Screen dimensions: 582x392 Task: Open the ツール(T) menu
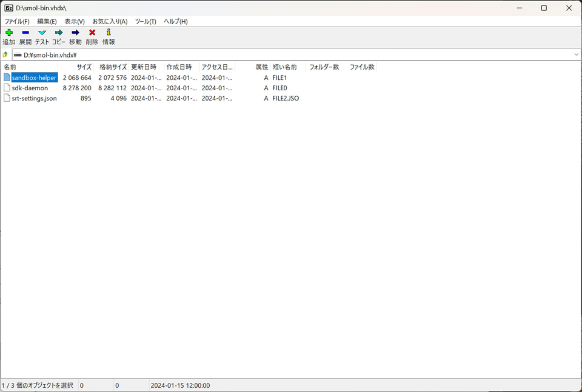(x=145, y=22)
